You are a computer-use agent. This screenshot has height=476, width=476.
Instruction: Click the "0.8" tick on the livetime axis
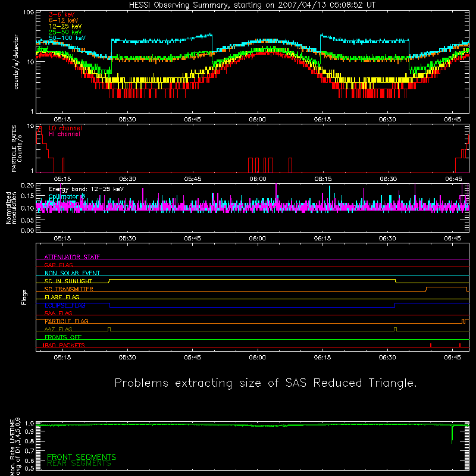click(29, 441)
